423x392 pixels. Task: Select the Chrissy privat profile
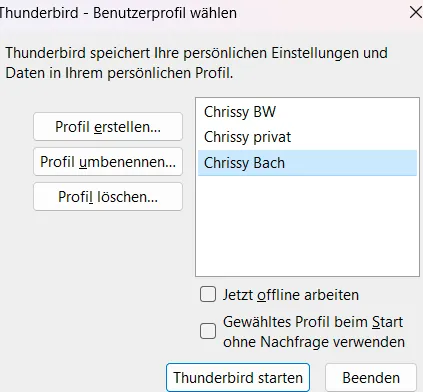click(307, 137)
